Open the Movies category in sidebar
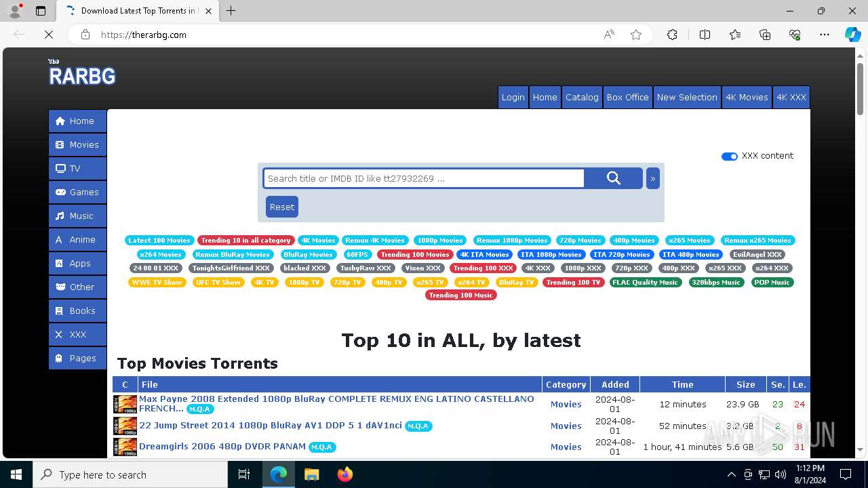The height and width of the screenshot is (488, 868). 77,144
